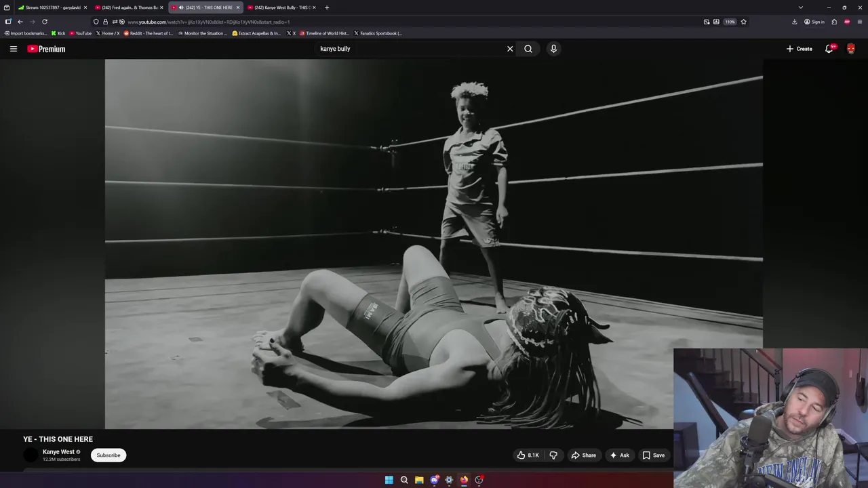Activate voice search microphone
The height and width of the screenshot is (488, 868).
tap(553, 49)
